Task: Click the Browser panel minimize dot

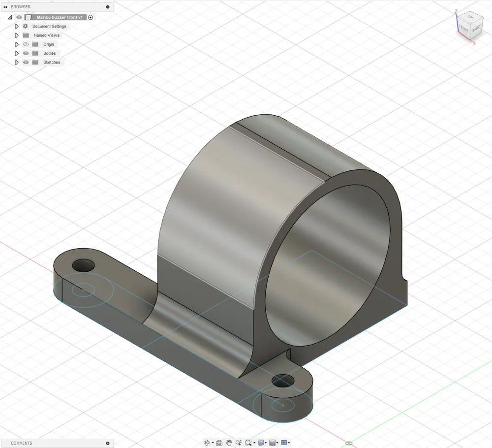Action: click(x=108, y=7)
